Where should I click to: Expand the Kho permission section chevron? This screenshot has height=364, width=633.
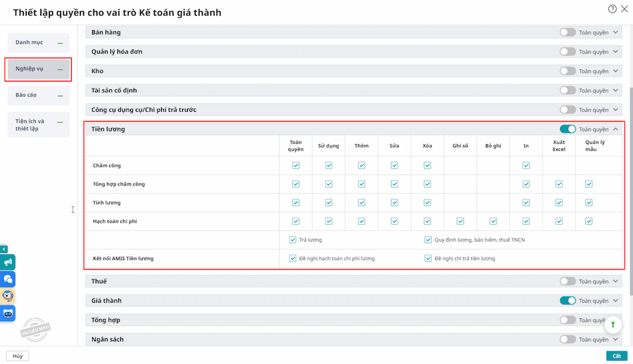pos(616,71)
